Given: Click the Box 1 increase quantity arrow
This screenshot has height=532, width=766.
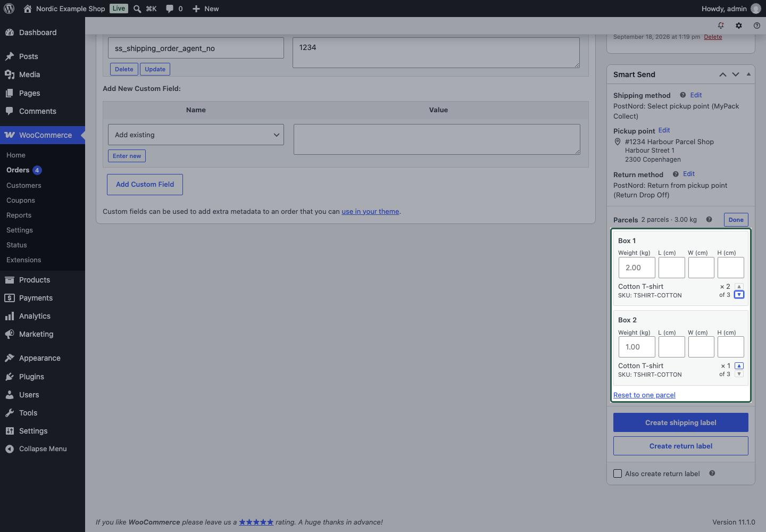Looking at the screenshot, I should point(739,287).
